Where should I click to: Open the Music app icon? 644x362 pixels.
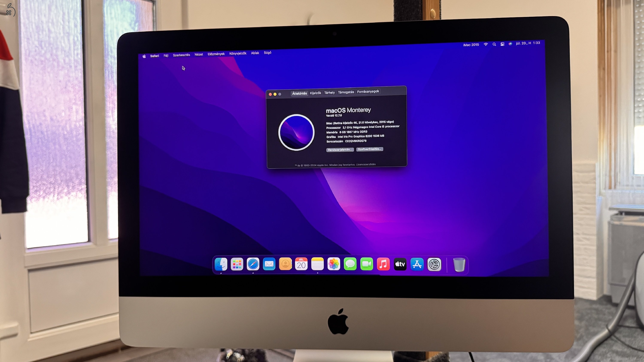383,264
